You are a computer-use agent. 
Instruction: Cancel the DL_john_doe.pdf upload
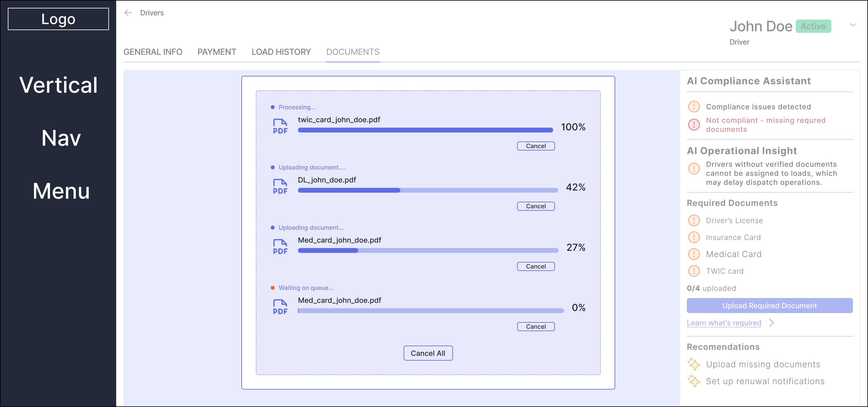(536, 206)
